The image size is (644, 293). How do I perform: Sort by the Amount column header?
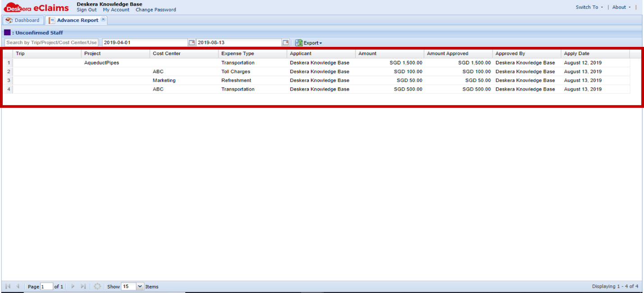[x=389, y=54]
